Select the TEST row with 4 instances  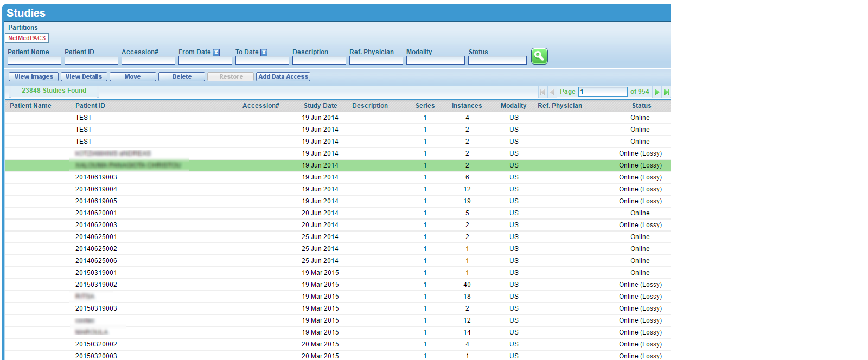(x=338, y=118)
